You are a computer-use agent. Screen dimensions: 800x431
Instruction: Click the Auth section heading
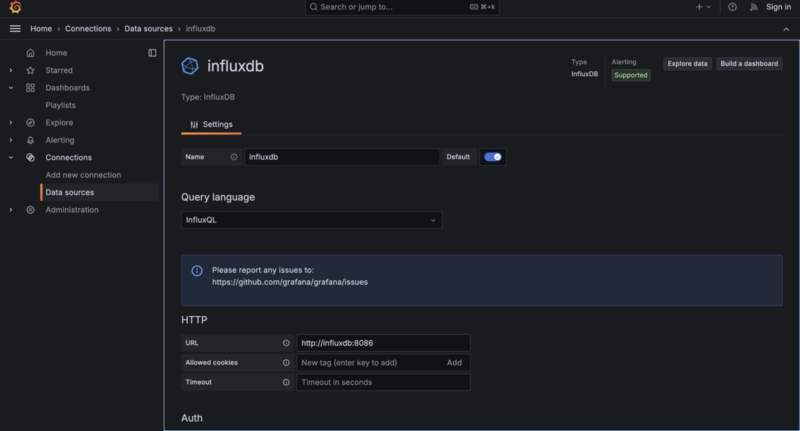192,418
